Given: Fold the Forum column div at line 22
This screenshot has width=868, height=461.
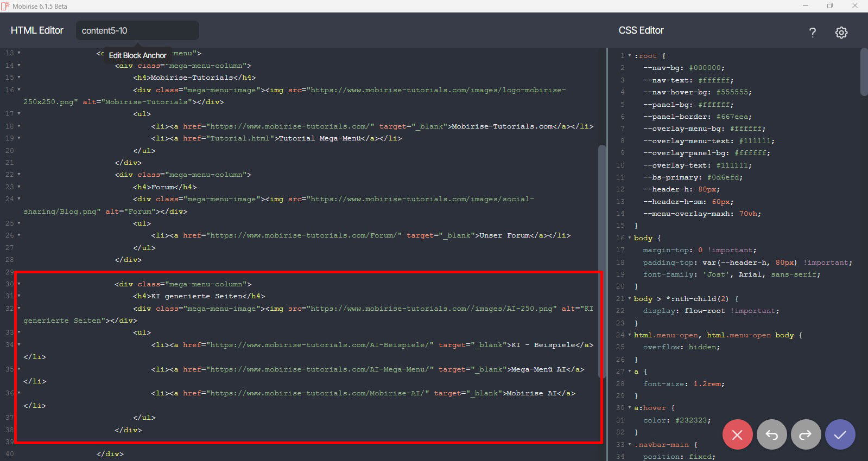Looking at the screenshot, I should click(19, 175).
